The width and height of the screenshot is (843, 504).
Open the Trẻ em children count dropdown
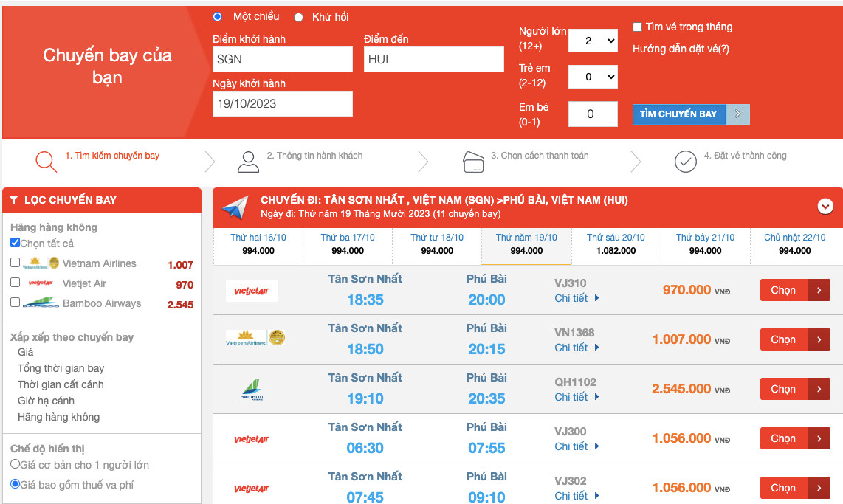pos(593,77)
